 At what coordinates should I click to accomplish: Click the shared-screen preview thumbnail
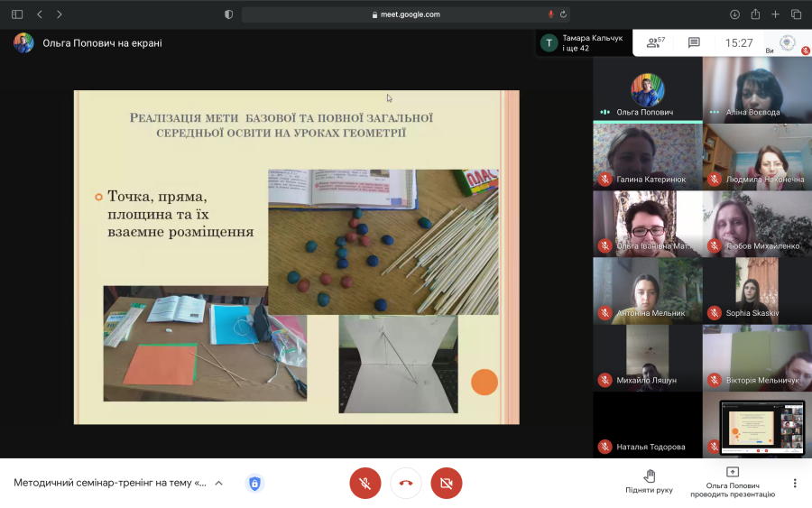click(x=762, y=428)
